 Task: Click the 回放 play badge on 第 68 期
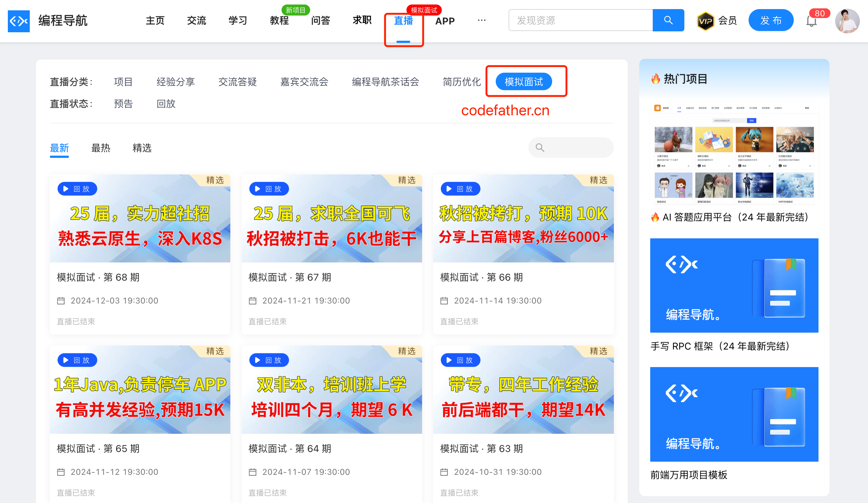77,189
